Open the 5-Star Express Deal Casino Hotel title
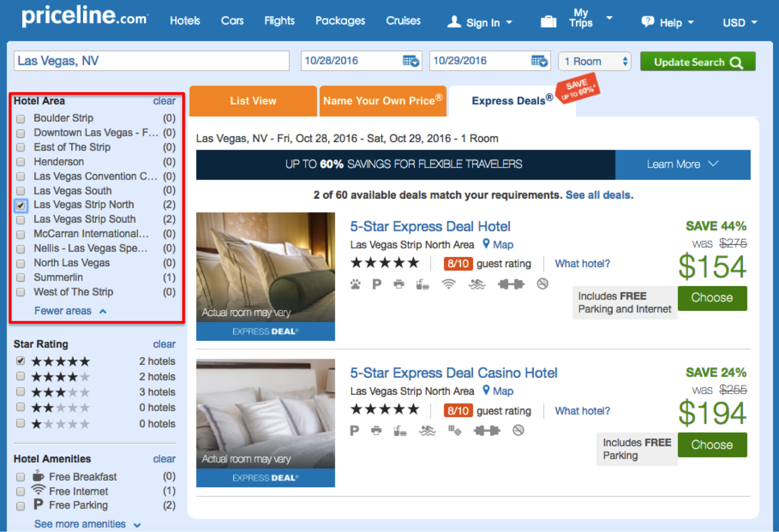 453,373
